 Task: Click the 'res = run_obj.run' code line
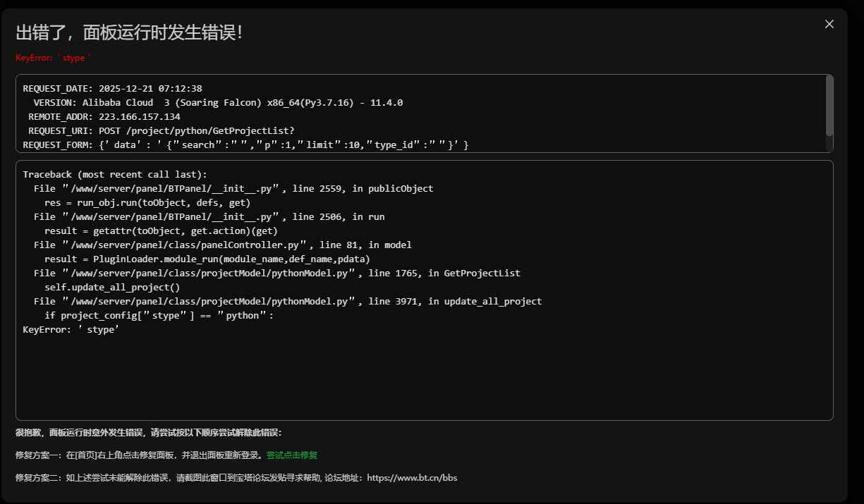click(147, 202)
